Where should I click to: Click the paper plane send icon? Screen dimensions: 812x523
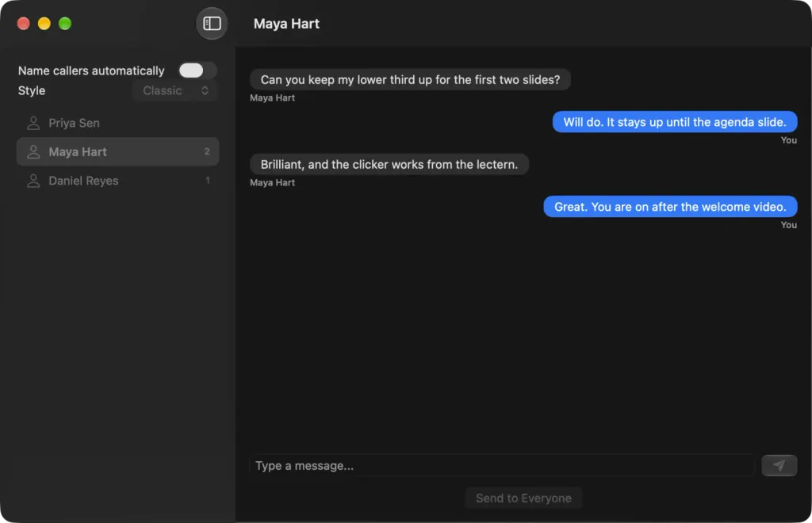click(x=779, y=465)
